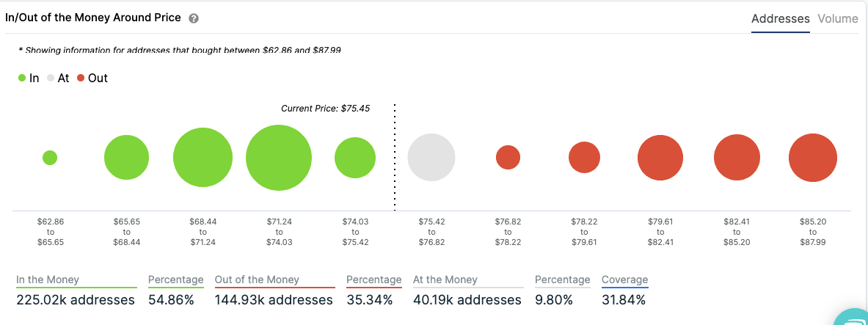
Task: Click the red $76.82 to $78.22 bubble
Action: pyautogui.click(x=508, y=157)
